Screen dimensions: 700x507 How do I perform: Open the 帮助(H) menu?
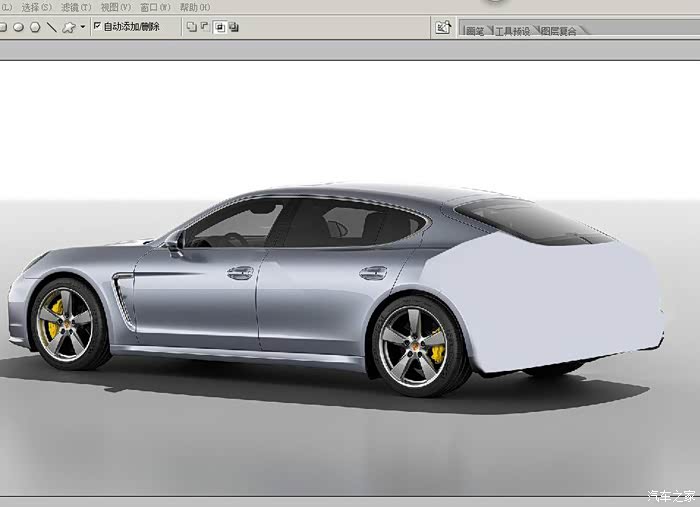[194, 7]
